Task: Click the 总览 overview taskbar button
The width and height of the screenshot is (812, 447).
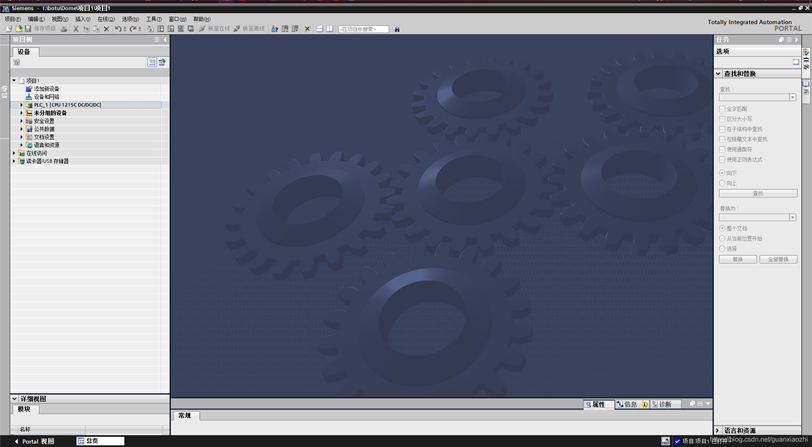Action: tap(100, 441)
